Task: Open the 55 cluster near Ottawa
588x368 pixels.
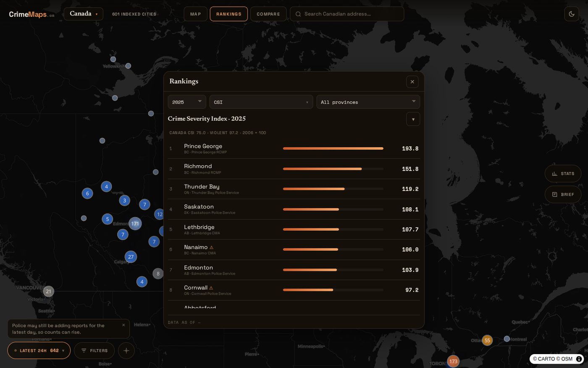Action: [487, 340]
